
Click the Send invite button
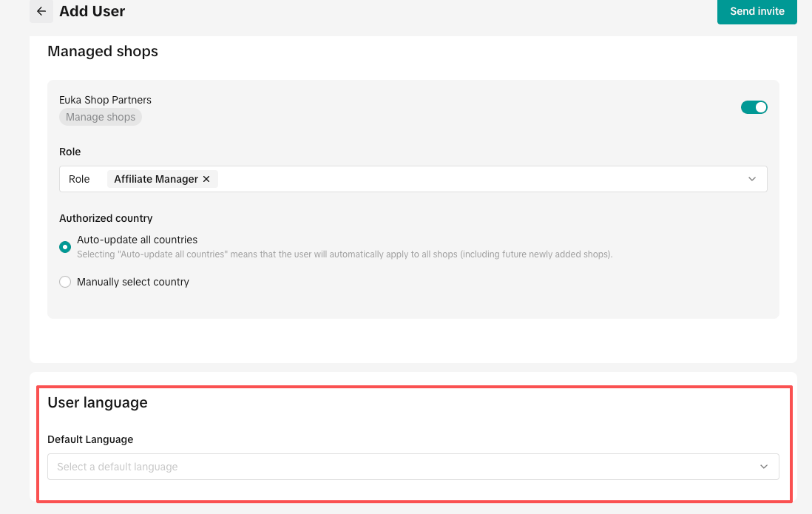pos(757,11)
